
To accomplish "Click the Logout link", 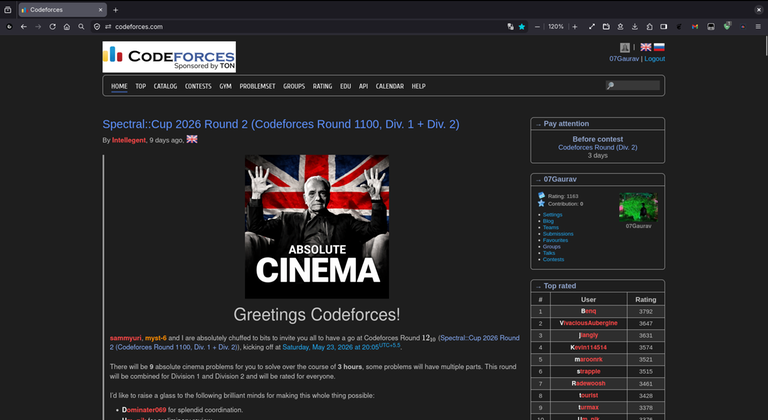I will (x=654, y=58).
